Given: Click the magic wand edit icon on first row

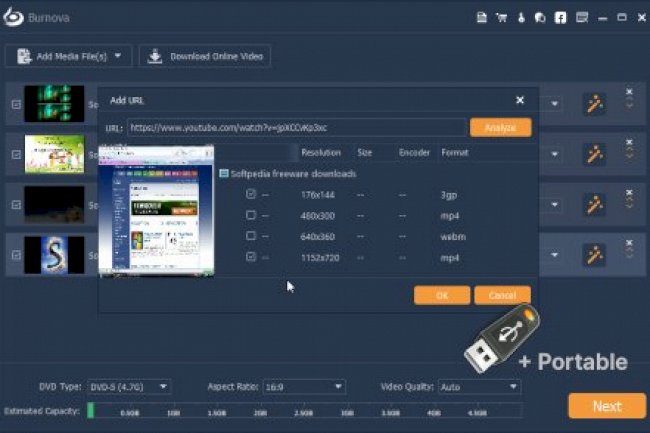Looking at the screenshot, I should 594,104.
